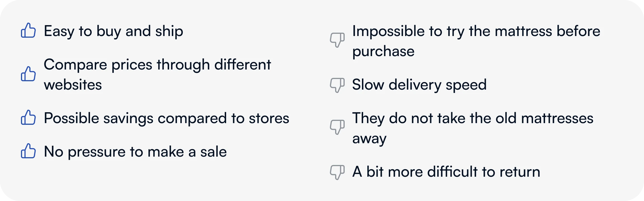Viewport: 644px width, 201px height.
Task: Select the 'Easy to buy and ship' text
Action: [113, 31]
